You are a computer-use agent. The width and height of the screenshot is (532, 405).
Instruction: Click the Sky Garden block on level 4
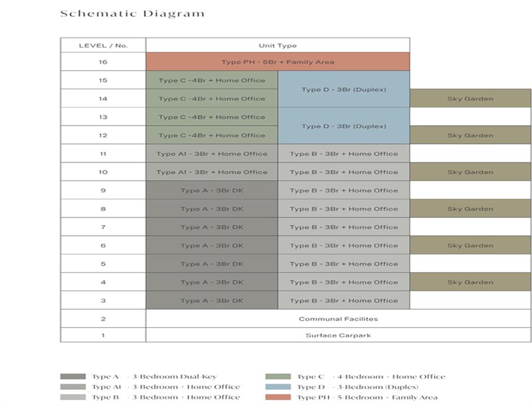click(470, 282)
